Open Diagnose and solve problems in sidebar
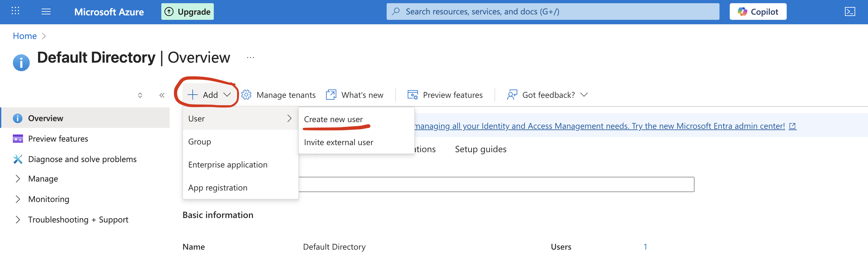Viewport: 868px width, 257px height. coord(85,159)
